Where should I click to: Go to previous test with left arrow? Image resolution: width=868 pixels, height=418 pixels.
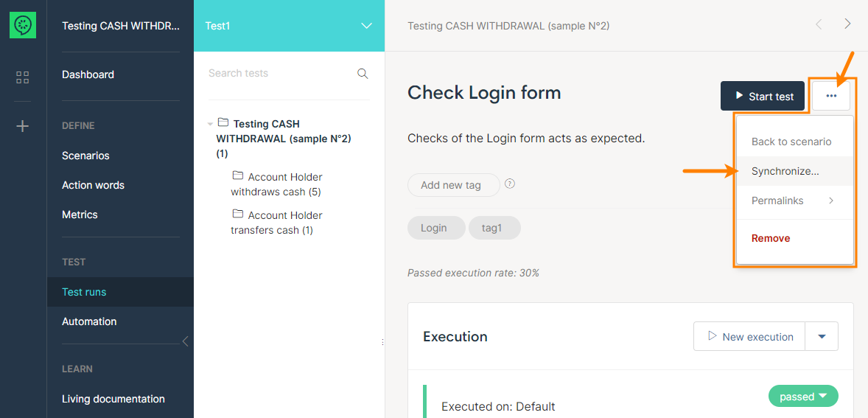point(819,24)
